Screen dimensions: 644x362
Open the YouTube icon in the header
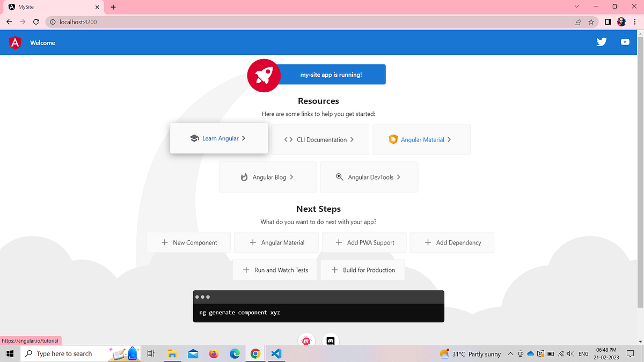coord(625,41)
